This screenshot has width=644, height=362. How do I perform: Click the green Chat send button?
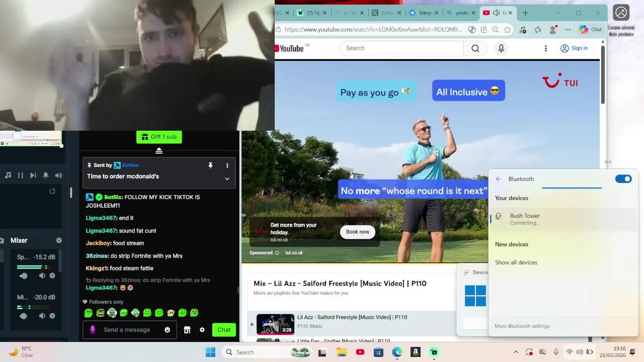coord(224,330)
